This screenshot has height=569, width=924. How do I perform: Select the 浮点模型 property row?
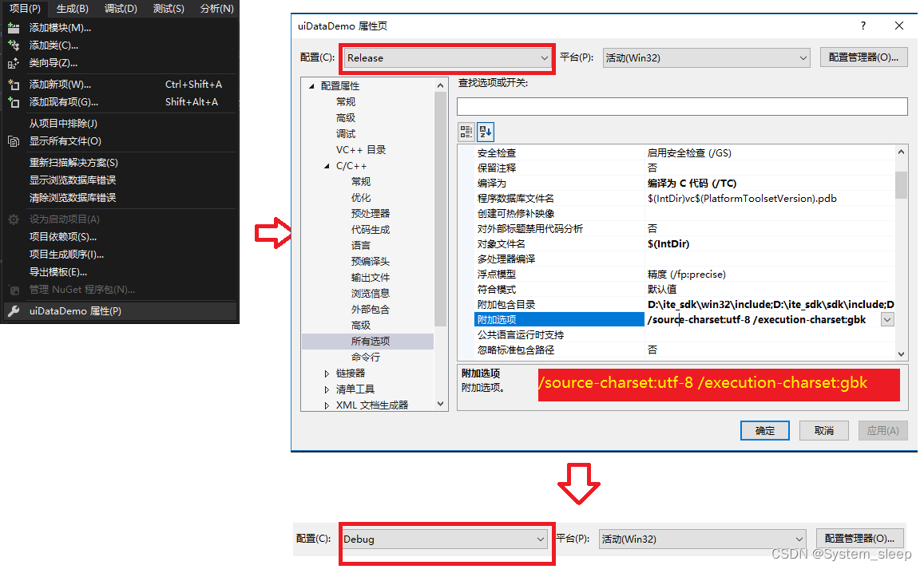(684, 274)
